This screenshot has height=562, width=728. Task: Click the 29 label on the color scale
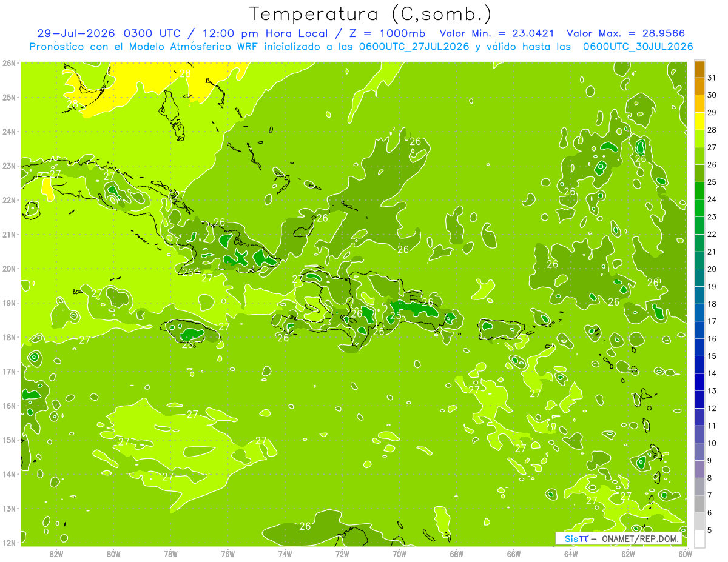pyautogui.click(x=712, y=112)
